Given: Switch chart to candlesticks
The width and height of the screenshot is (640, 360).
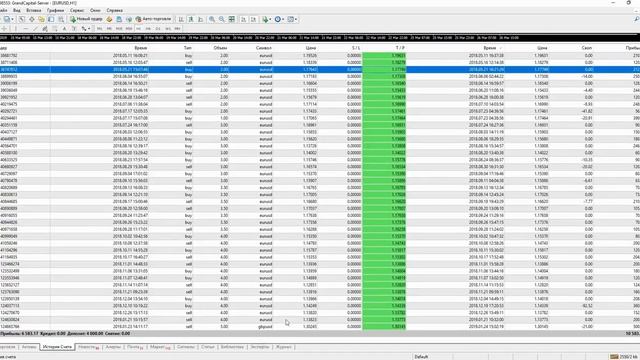Looking at the screenshot, I should pyautogui.click(x=191, y=19).
